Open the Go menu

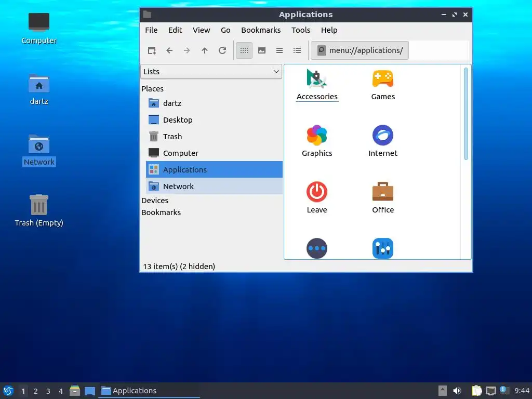(x=225, y=30)
